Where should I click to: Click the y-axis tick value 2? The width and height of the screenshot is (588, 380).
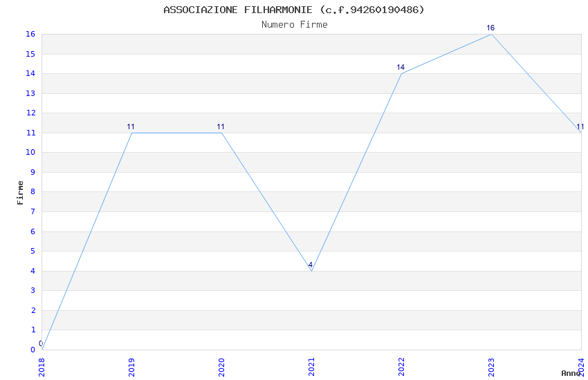tap(33, 310)
